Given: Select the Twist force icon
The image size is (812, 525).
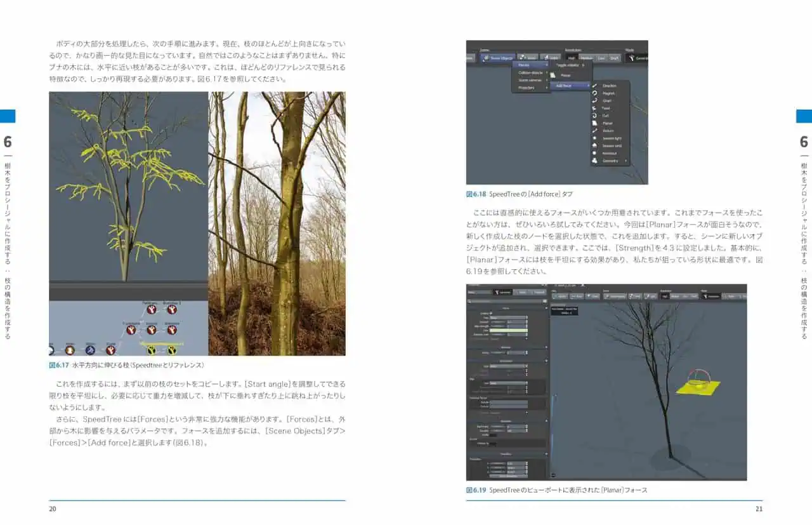Looking at the screenshot, I should coord(594,108).
